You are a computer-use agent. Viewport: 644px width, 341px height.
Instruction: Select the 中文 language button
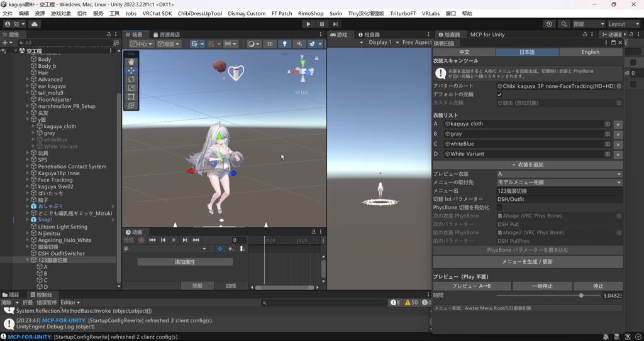(x=464, y=52)
